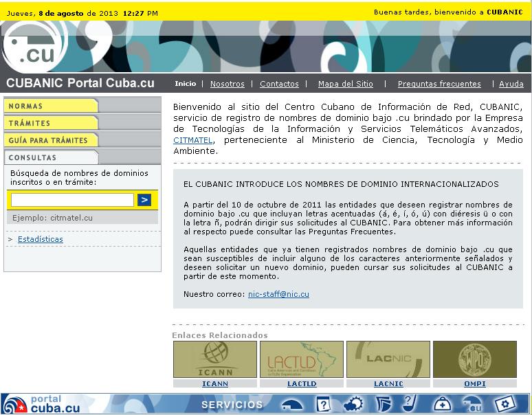Click the .cu umbrella icon in Servicios bar
Screen dimensions: 532x415
tap(472, 404)
